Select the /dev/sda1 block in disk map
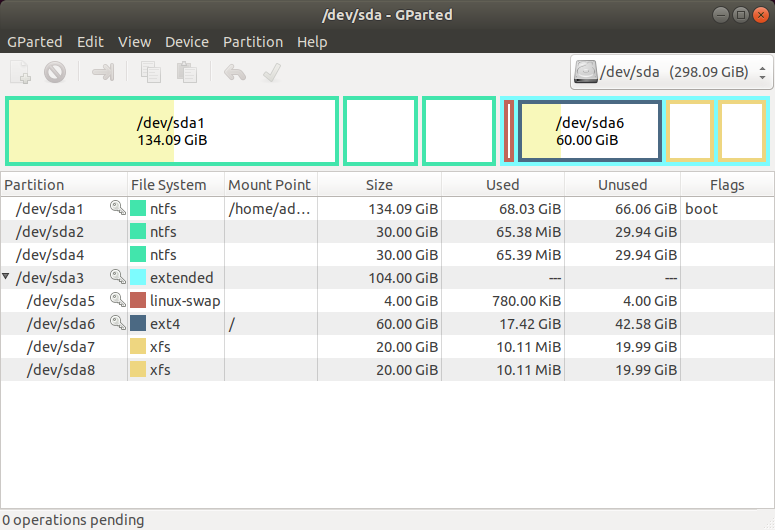This screenshot has width=775, height=530. 171,131
